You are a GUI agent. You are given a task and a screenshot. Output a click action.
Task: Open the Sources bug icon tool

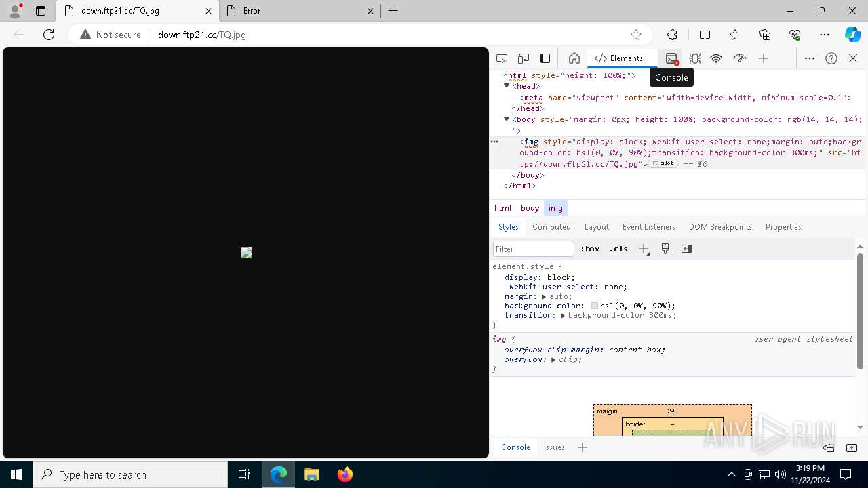tap(695, 58)
